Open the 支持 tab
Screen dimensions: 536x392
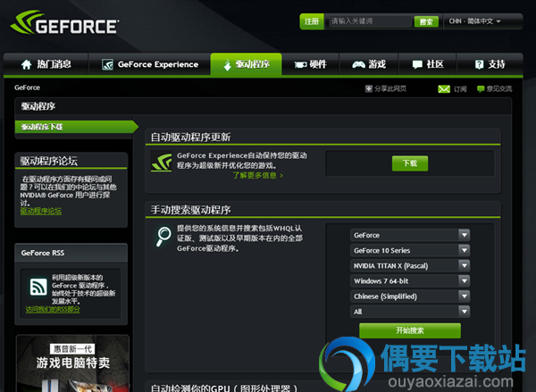pos(490,64)
